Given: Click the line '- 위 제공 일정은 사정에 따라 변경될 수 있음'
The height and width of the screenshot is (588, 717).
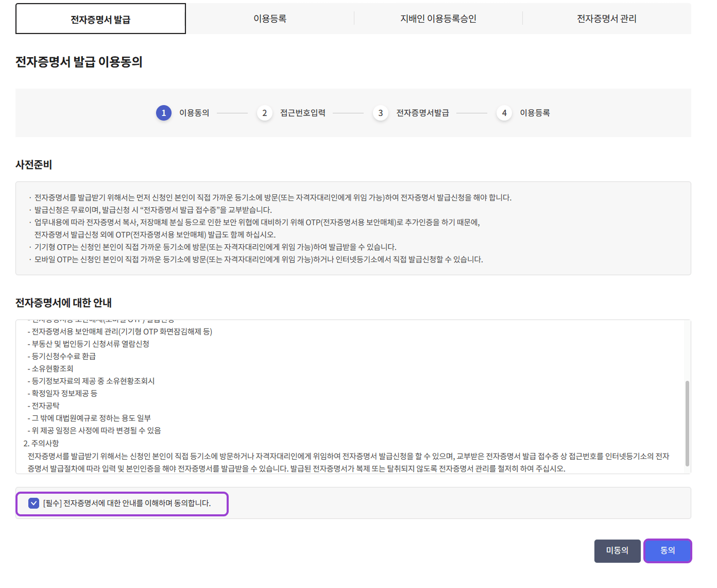Looking at the screenshot, I should [x=94, y=430].
